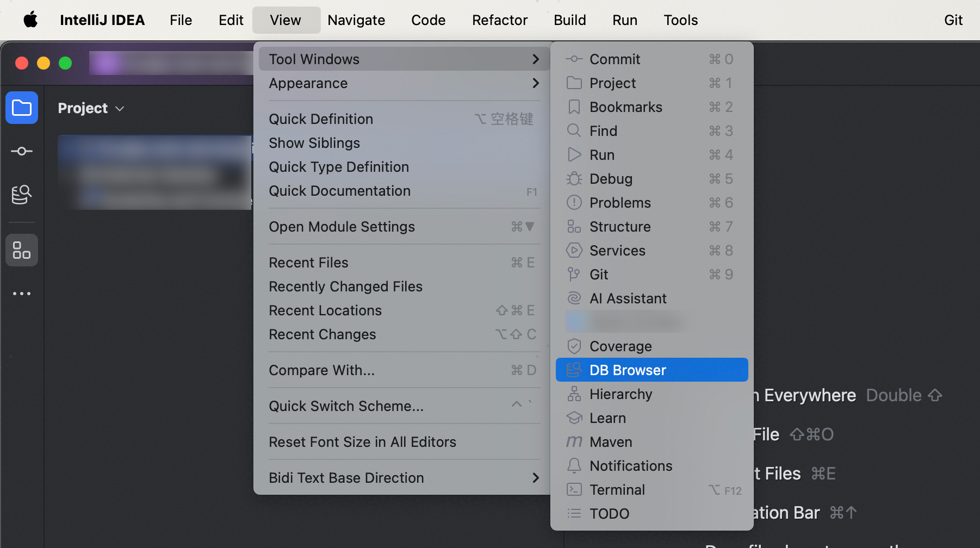Click the Services label in Tool Windows submenu
The width and height of the screenshot is (980, 548).
617,250
